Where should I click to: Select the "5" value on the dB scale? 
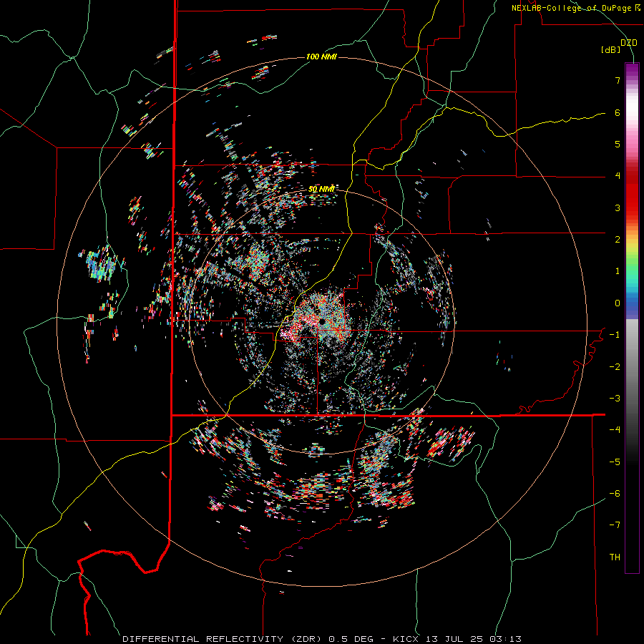point(618,144)
